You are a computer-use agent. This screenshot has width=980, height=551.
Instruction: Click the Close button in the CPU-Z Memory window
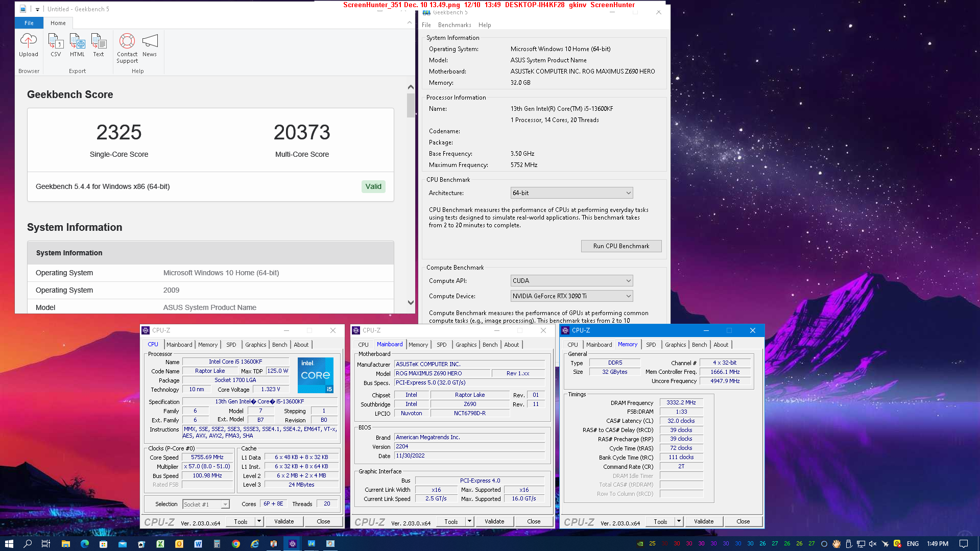[x=743, y=521]
